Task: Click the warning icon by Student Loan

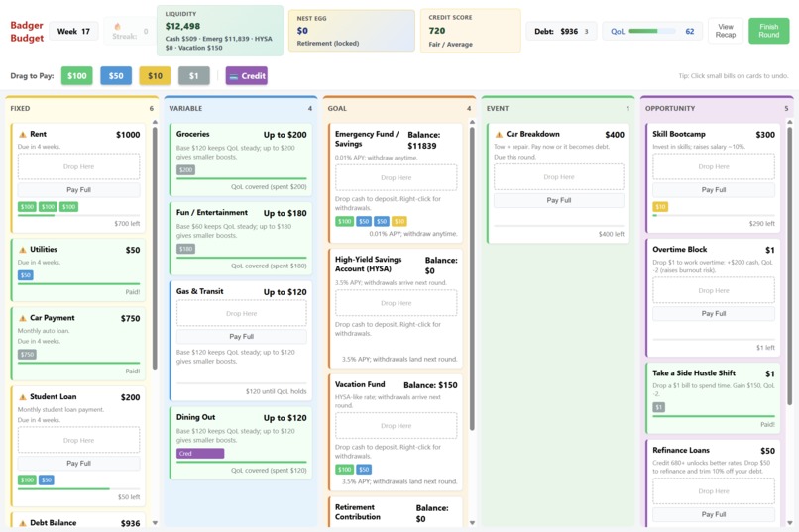Action: click(23, 397)
